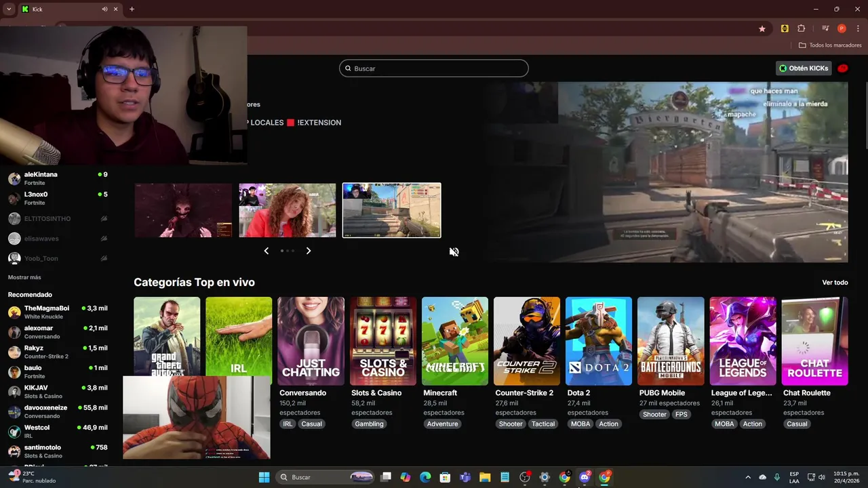Image resolution: width=868 pixels, height=488 pixels.
Task: Open the Conversando Just Chatting category
Action: [311, 341]
